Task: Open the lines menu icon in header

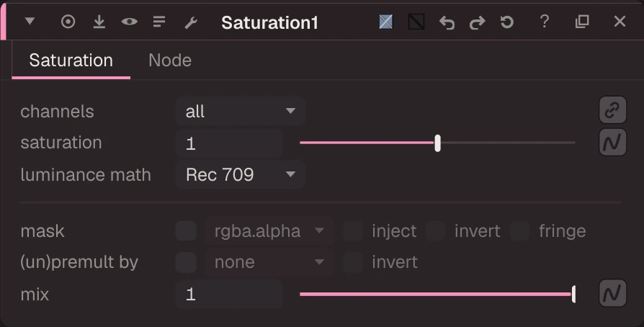Action: [159, 22]
